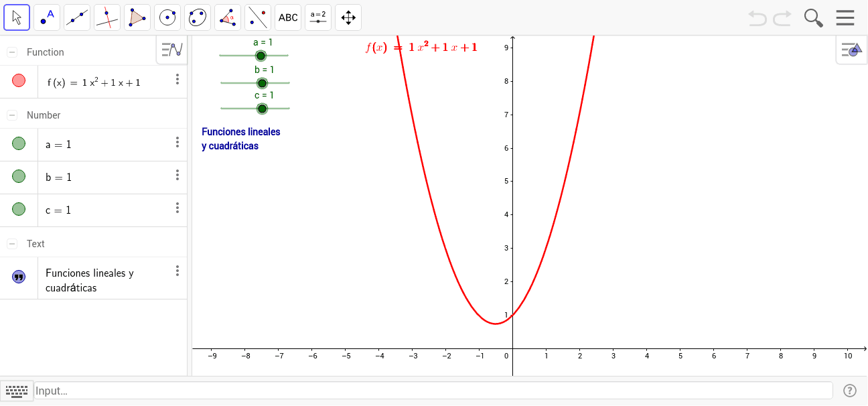868x406 pixels.
Task: Click the slider c knob
Action: pos(262,109)
